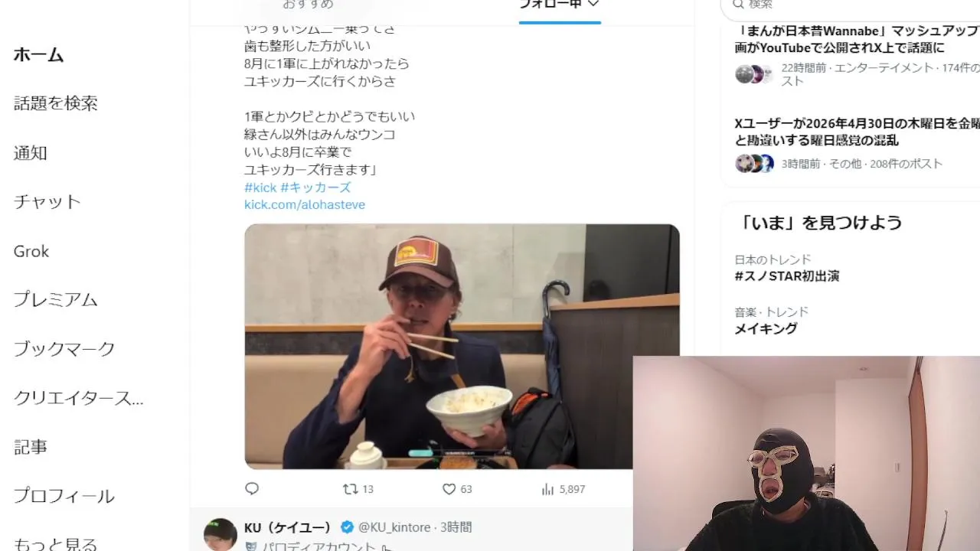Open the KU（ケイユー） profile avatar
The height and width of the screenshot is (551, 980).
point(220,533)
